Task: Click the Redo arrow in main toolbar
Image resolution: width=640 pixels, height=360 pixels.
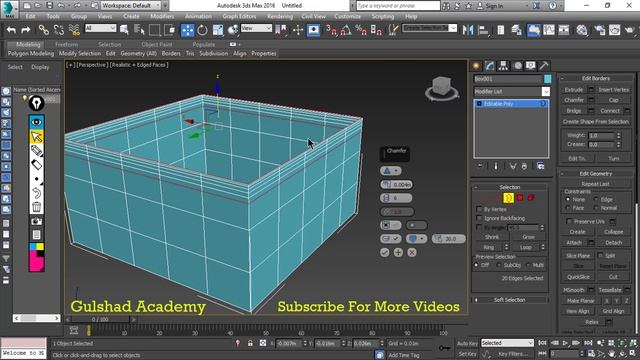Action: coord(26,29)
